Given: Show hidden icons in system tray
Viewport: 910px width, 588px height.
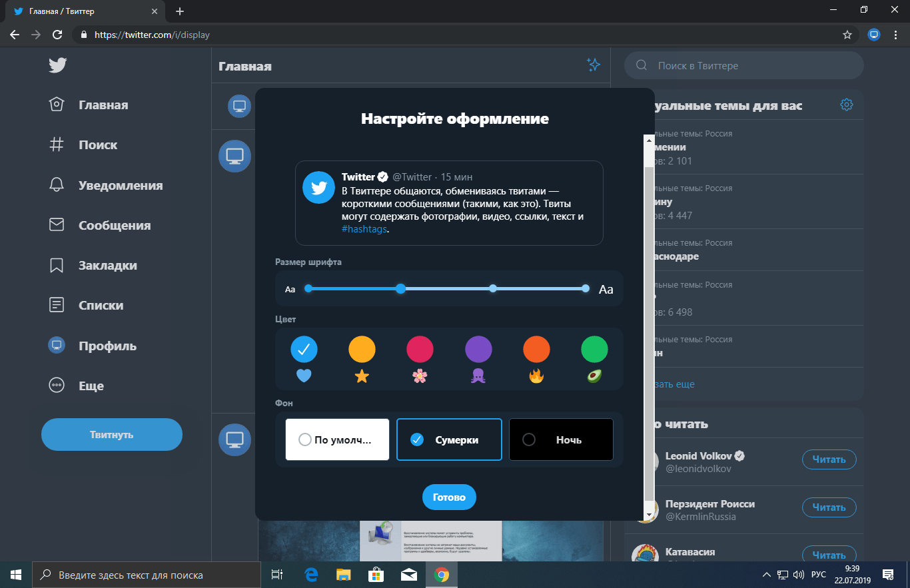Looking at the screenshot, I should coord(767,575).
